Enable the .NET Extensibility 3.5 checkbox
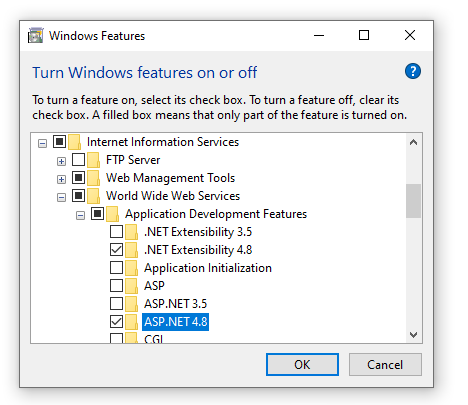Image resolution: width=468 pixels, height=405 pixels. [x=116, y=232]
